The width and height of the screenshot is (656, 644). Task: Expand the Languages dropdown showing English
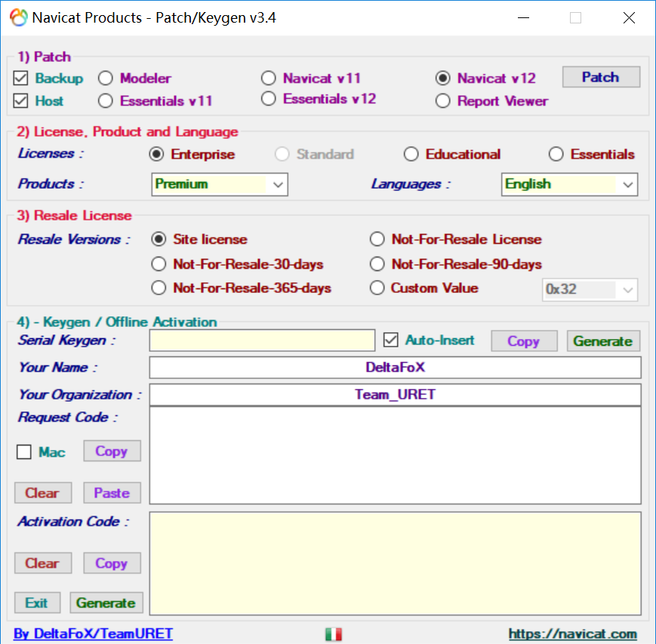click(x=569, y=184)
